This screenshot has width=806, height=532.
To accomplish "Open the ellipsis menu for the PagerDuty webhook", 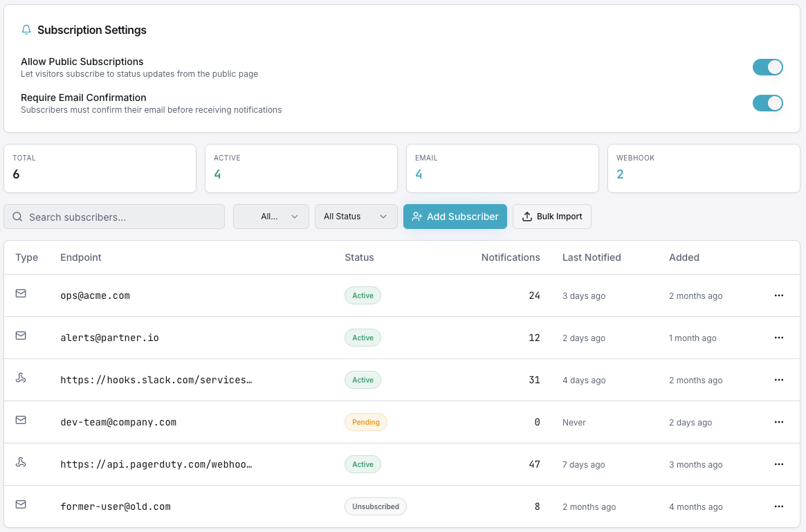I will (x=779, y=464).
